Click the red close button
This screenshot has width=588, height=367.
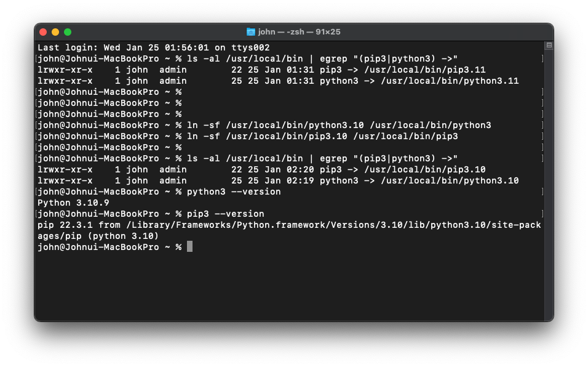coord(42,31)
